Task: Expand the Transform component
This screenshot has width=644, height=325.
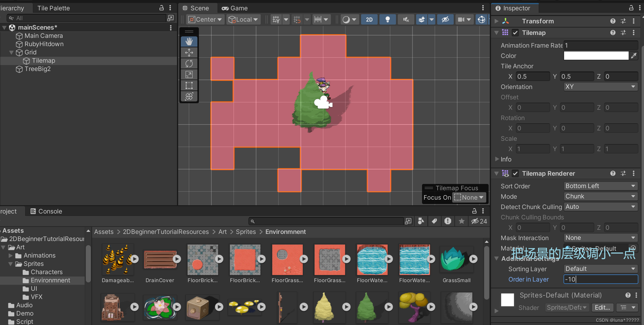Action: (497, 21)
